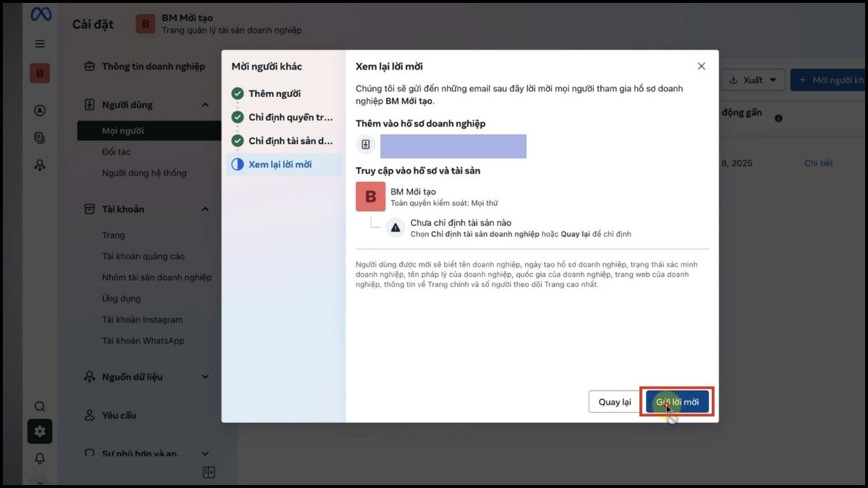Click the warning icon beside Chưa chỉ định tài sản nào
868x488 pixels.
pos(396,227)
